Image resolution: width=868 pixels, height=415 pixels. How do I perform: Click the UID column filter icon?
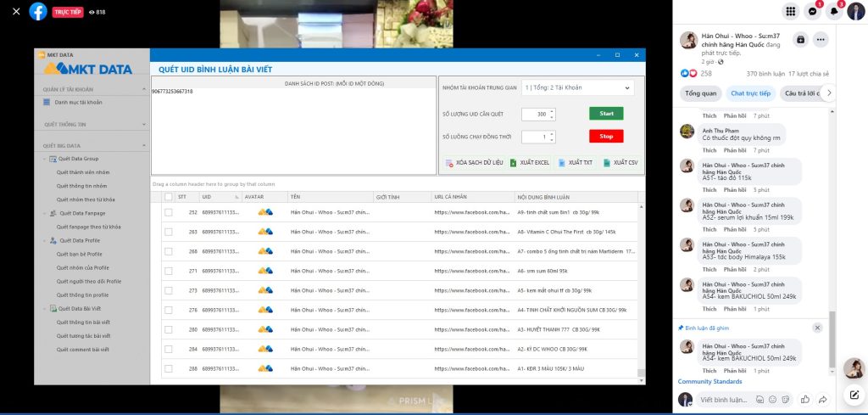coord(237,197)
